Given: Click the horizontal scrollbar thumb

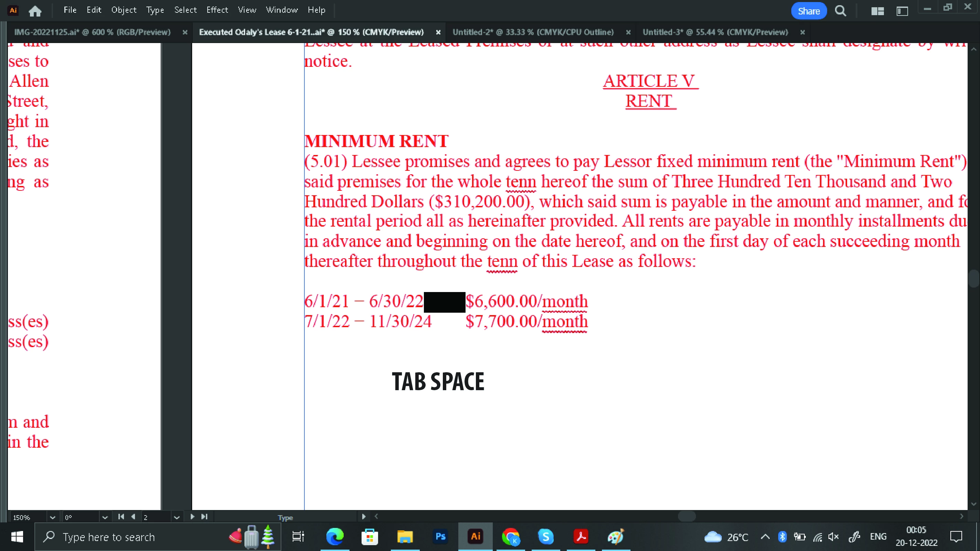Looking at the screenshot, I should [x=687, y=516].
